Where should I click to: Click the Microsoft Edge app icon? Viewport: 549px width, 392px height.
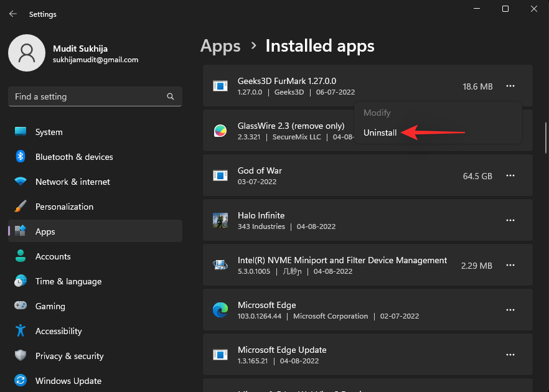220,310
